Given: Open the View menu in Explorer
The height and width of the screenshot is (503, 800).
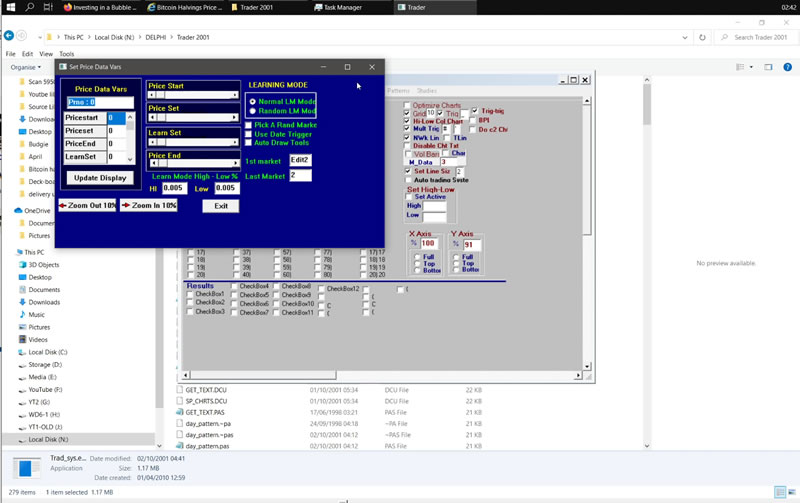Looking at the screenshot, I should point(46,54).
